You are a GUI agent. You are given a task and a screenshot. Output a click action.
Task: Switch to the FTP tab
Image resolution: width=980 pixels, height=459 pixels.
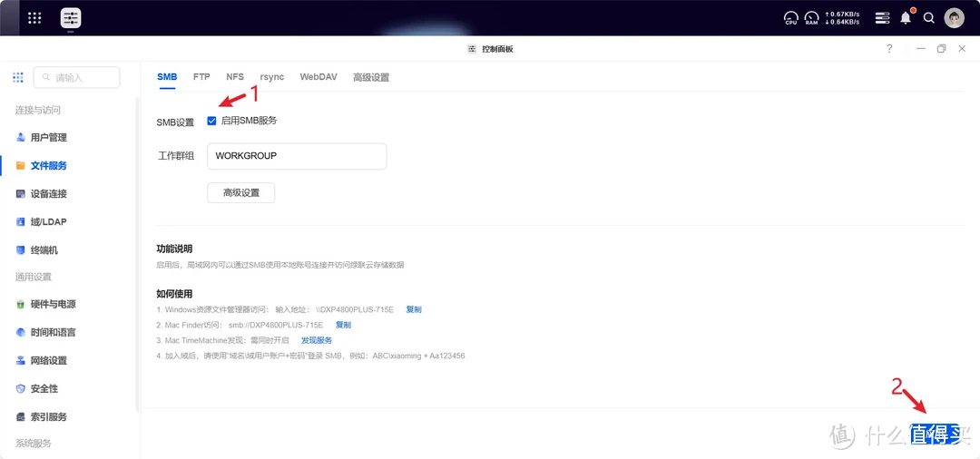(201, 77)
